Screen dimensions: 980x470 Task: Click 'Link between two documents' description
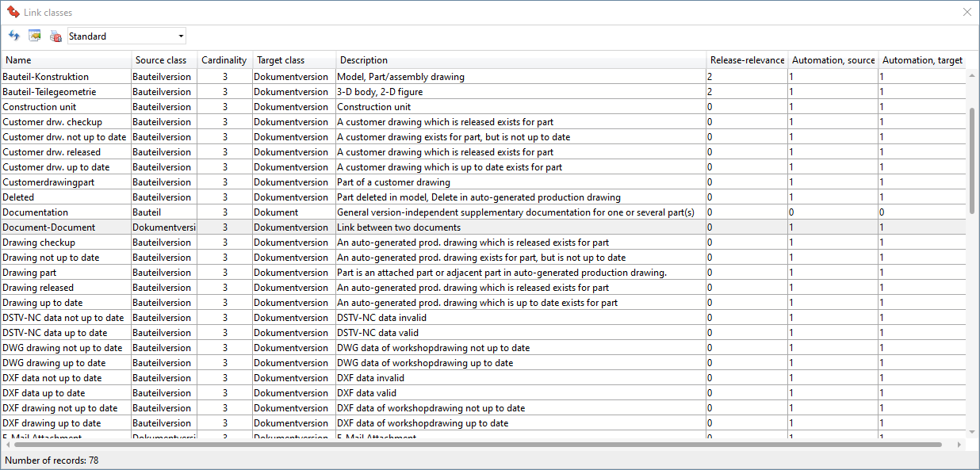tap(399, 227)
